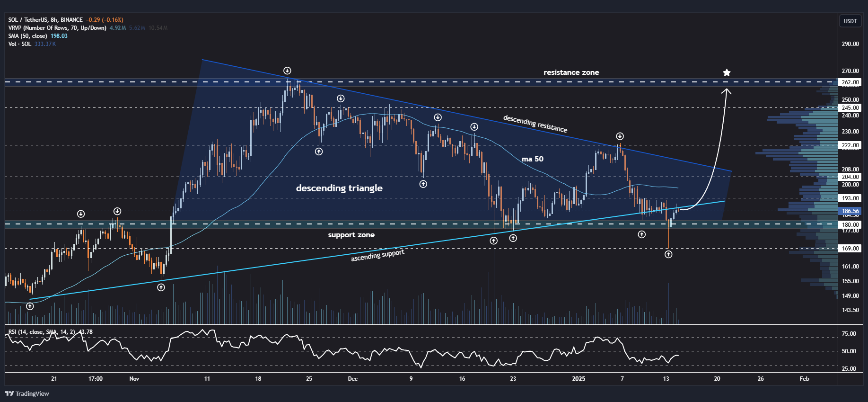Click the 2025 label on the time axis
This screenshot has height=402, width=868.
[579, 379]
